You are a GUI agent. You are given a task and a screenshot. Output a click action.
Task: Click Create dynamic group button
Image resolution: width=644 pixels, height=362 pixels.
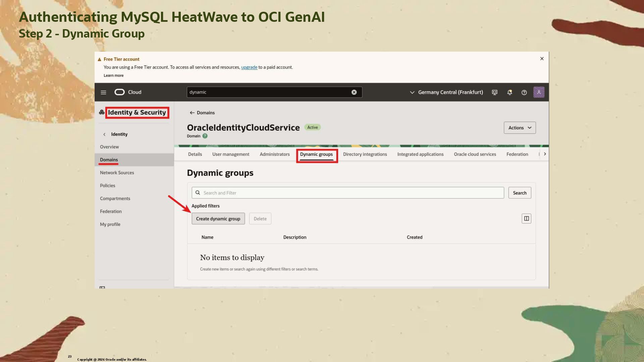point(218,219)
